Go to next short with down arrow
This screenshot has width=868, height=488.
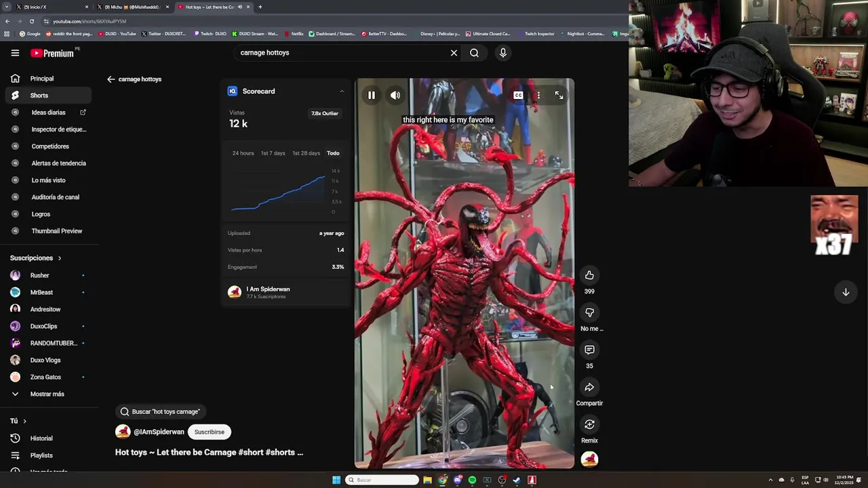846,292
